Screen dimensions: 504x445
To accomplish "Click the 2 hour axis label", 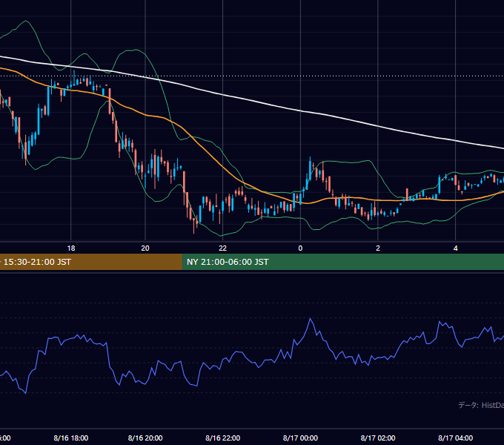I will tap(378, 248).
